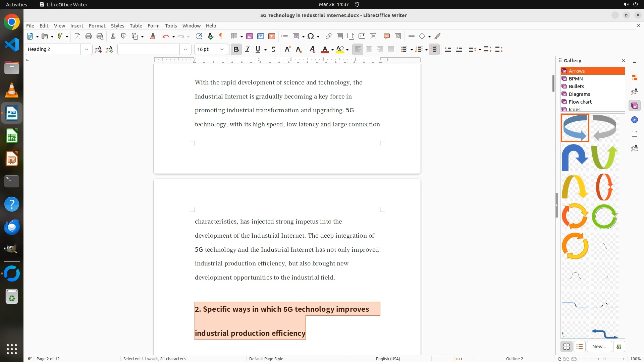This screenshot has width=644, height=362.
Task: Click the zoom slider in status bar
Action: (604, 359)
